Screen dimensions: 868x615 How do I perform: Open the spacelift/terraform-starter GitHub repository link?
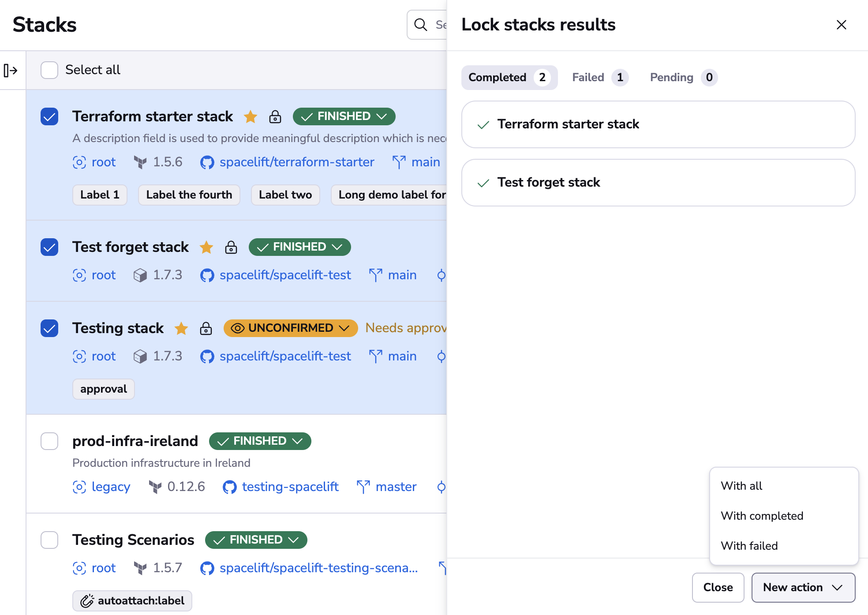click(x=296, y=162)
